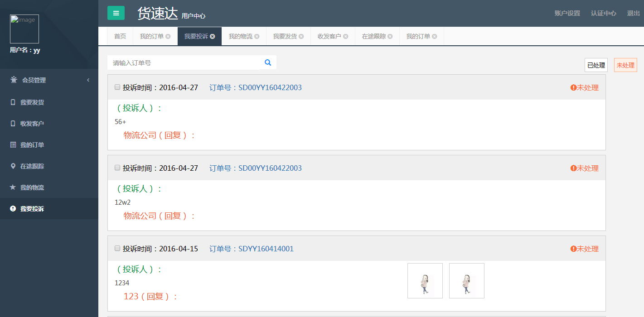Filter by 已处理 complaints
Image resolution: width=644 pixels, height=317 pixels.
tap(596, 65)
